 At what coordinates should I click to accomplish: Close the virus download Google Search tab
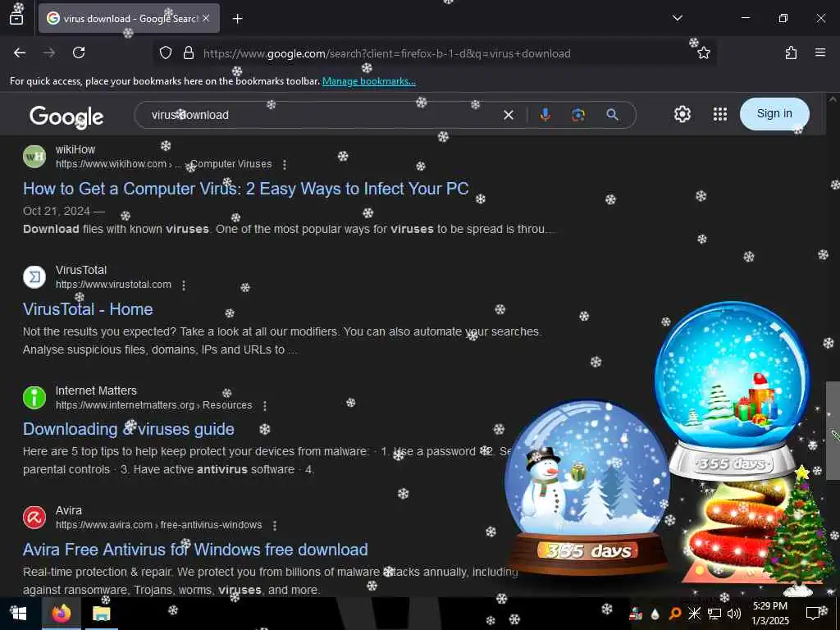tap(206, 18)
